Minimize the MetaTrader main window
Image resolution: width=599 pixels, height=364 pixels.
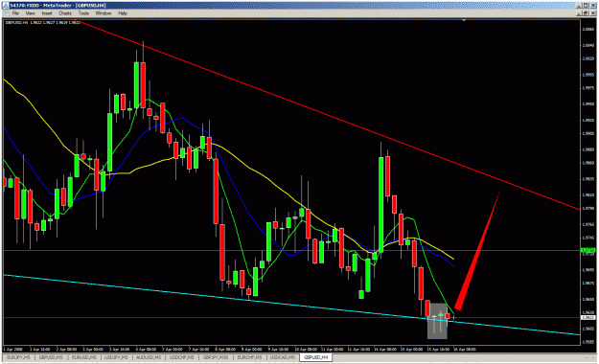pyautogui.click(x=578, y=6)
